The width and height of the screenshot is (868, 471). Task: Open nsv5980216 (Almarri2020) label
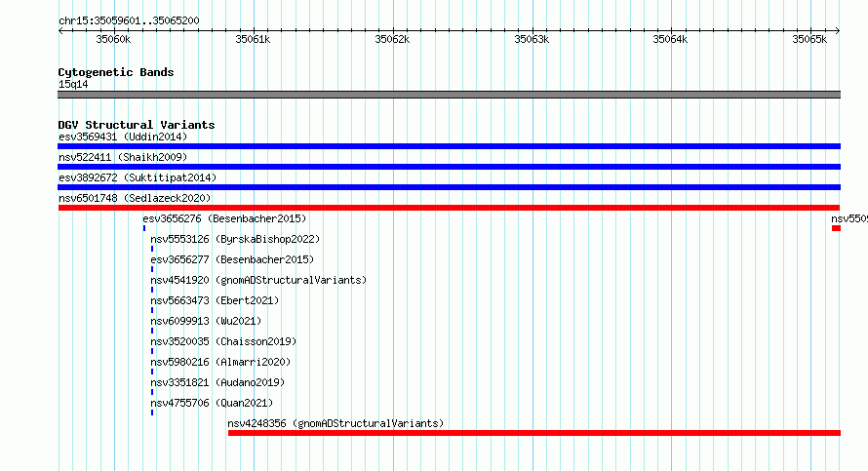pyautogui.click(x=220, y=362)
